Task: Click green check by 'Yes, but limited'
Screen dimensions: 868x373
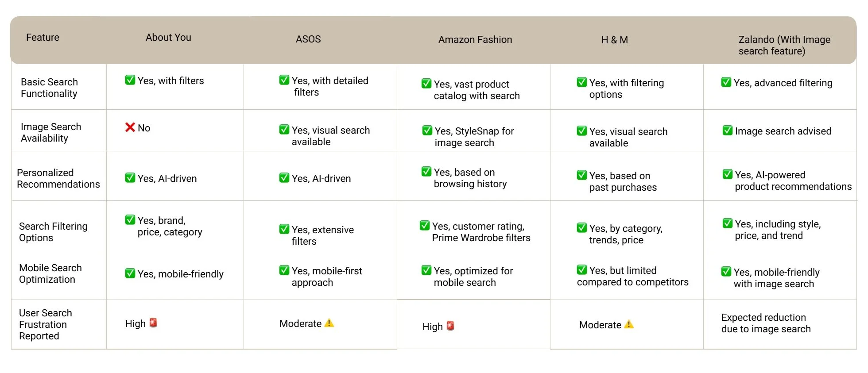Action: tap(582, 269)
